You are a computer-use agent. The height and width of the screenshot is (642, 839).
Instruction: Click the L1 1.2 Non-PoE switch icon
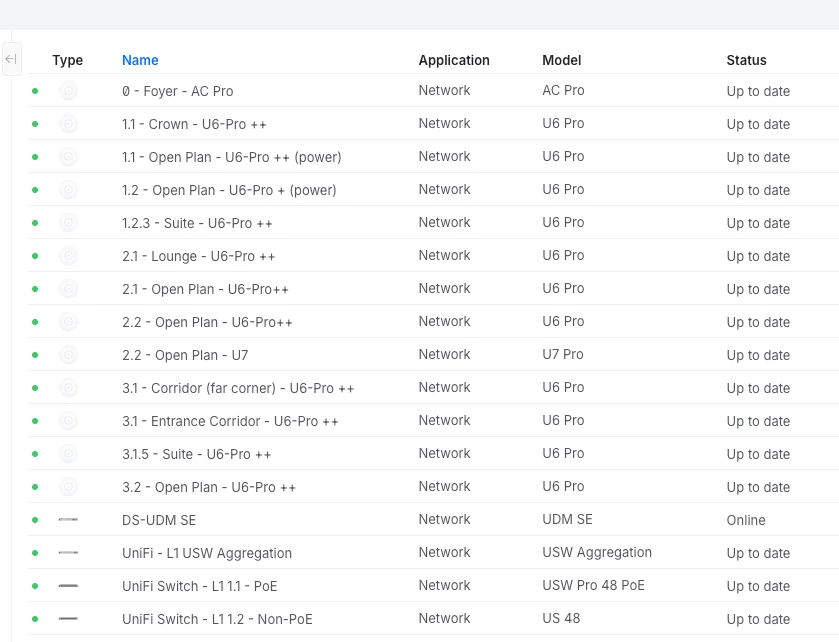68,619
